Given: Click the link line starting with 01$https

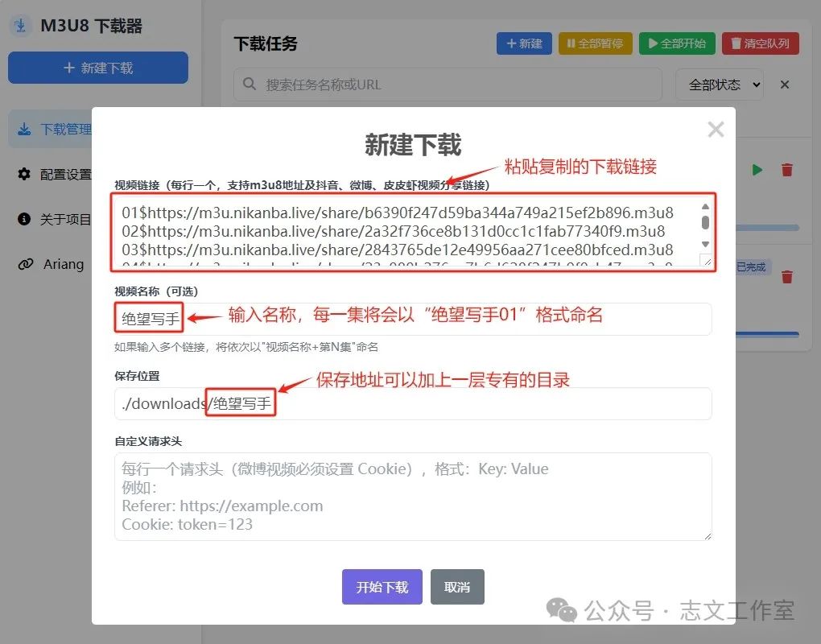Looking at the screenshot, I should (398, 213).
